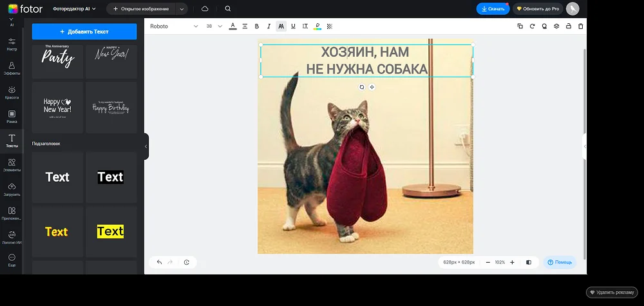The width and height of the screenshot is (644, 306).
Task: Toggle bold text formatting
Action: (x=256, y=26)
